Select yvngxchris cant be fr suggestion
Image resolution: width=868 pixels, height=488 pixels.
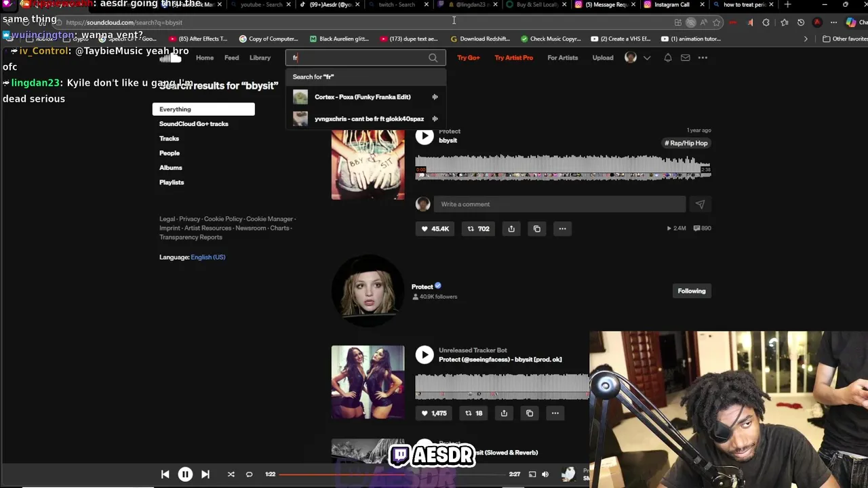pos(366,119)
